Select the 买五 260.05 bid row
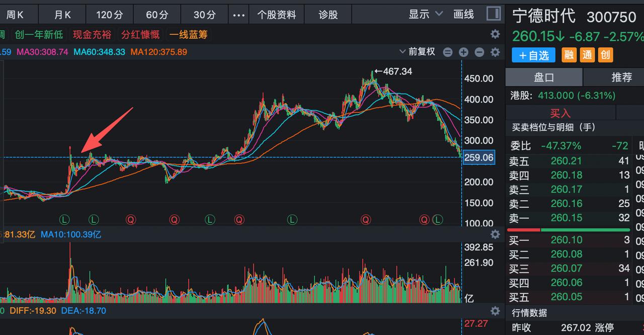 [x=568, y=297]
